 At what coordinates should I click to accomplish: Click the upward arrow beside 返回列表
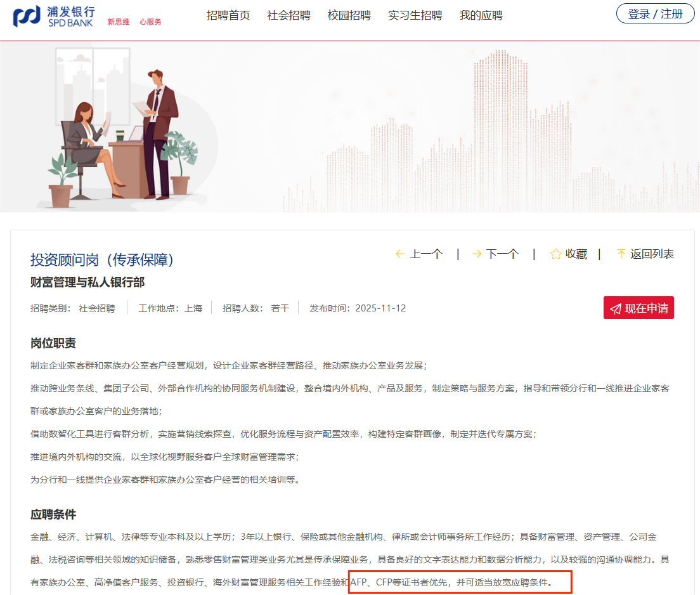(620, 253)
